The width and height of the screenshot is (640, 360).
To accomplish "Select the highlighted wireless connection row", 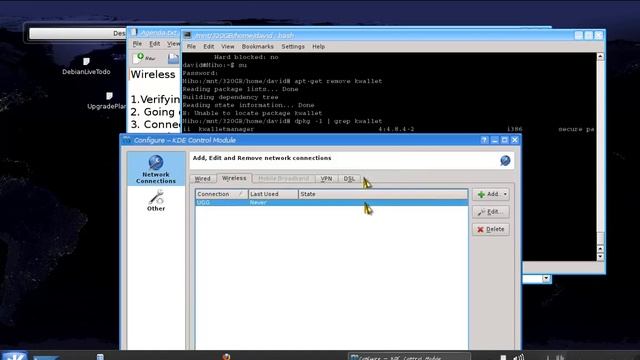I will (331, 202).
